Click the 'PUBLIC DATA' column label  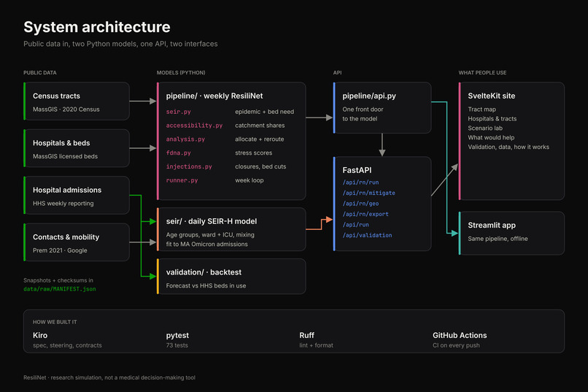coord(39,73)
